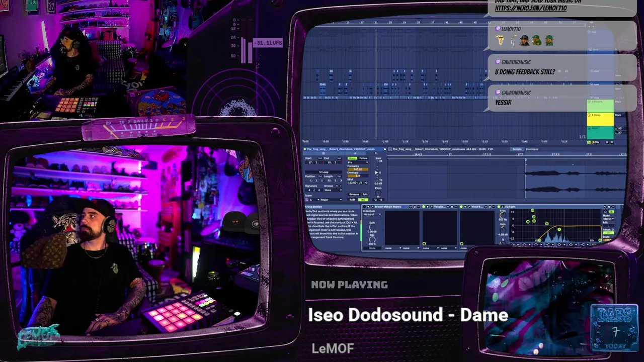Screen dimensions: 644x362
Task: Click the W track width button
Action: [x=612, y=142]
